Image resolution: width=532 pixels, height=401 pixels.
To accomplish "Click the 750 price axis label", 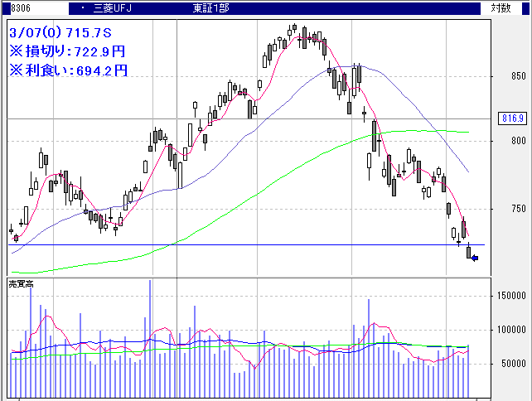I will click(x=519, y=210).
